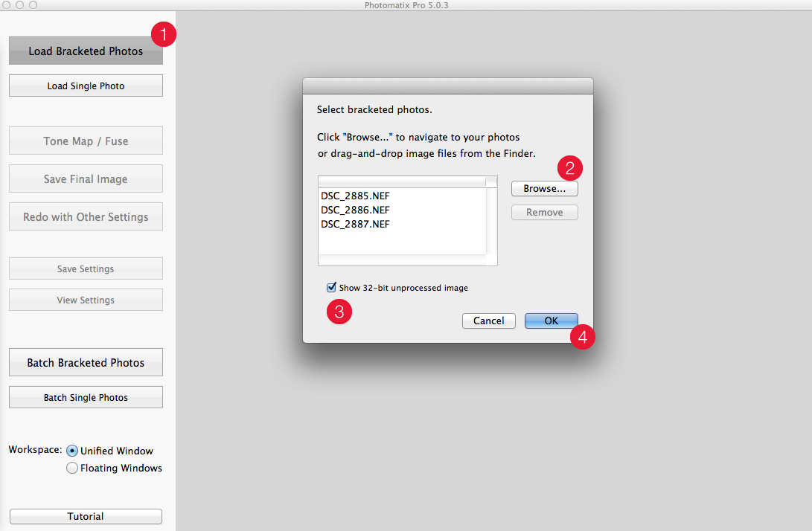Viewport: 812px width, 531px height.
Task: Click the Remove button in the dialog
Action: [544, 213]
